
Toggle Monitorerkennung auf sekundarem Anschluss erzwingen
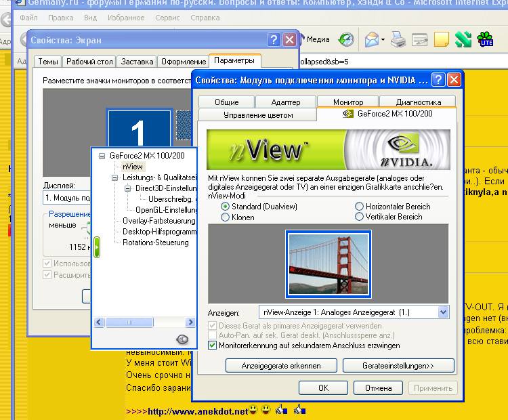pyautogui.click(x=212, y=345)
